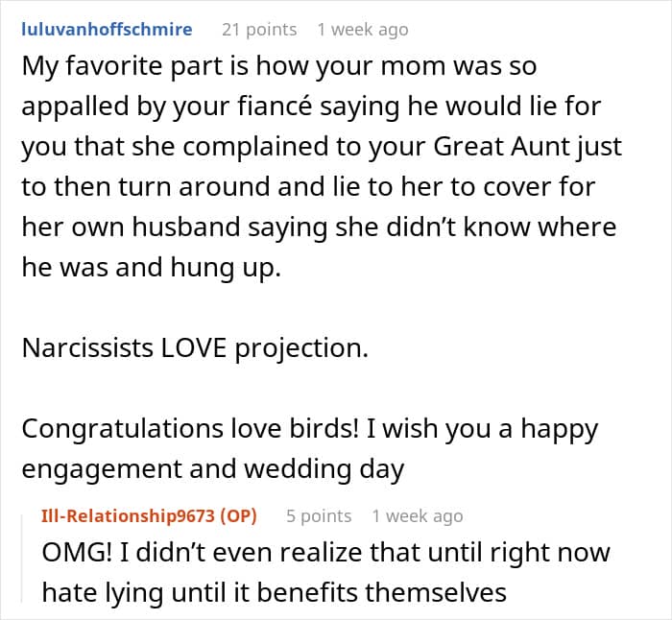The image size is (672, 620).
Task: Open the top comment's 1 week ago timestamp
Action: pos(363,29)
